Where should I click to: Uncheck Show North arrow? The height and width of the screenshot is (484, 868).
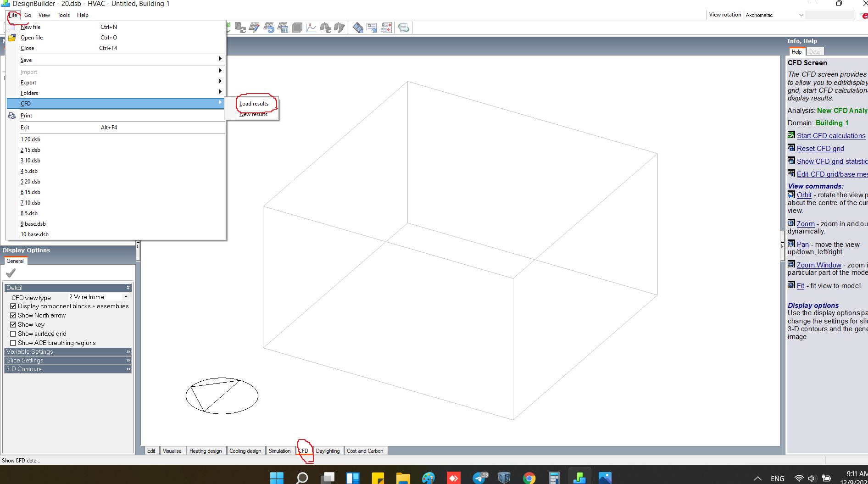point(13,315)
